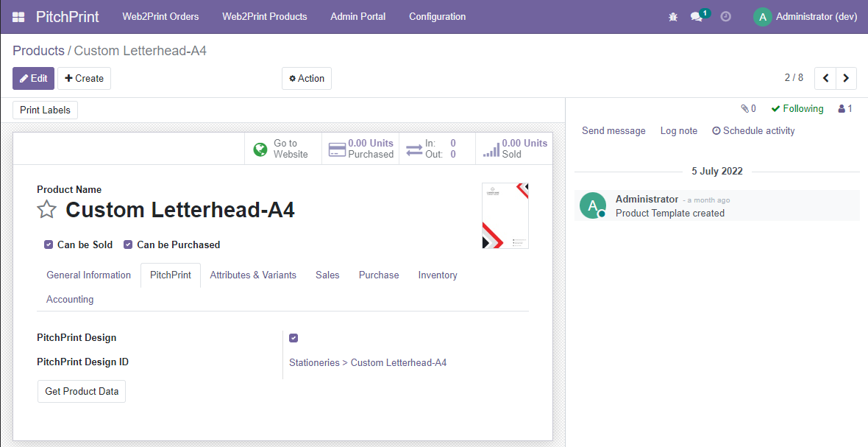Click the Custom Letterhead-A4 product name heading
Screen dimensions: 868x447
[180, 210]
